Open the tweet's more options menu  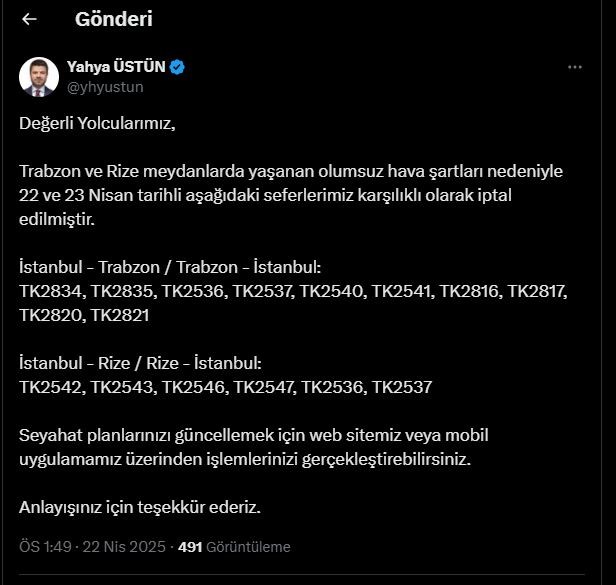(x=575, y=67)
